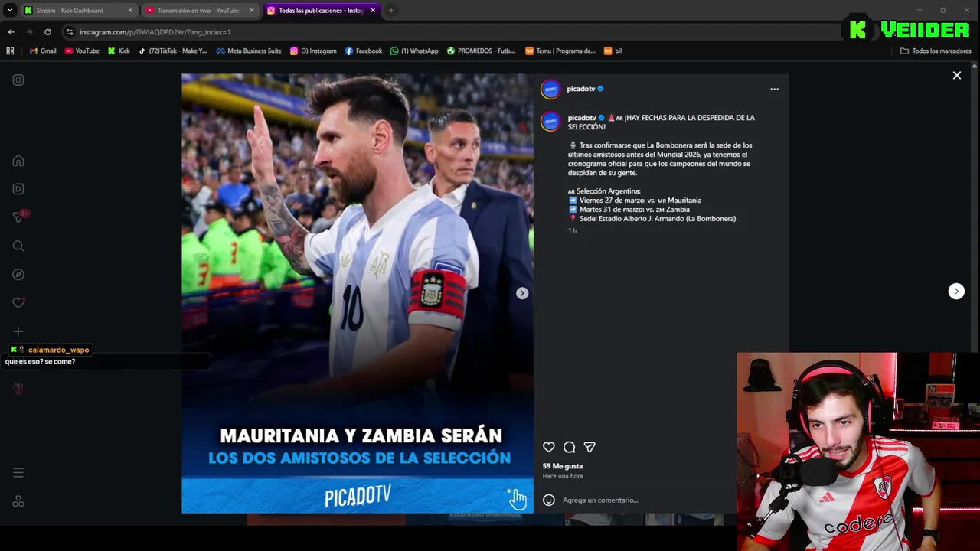Select the Todas las publicaciones Instagram tab
The height and width of the screenshot is (551, 980).
click(x=321, y=11)
